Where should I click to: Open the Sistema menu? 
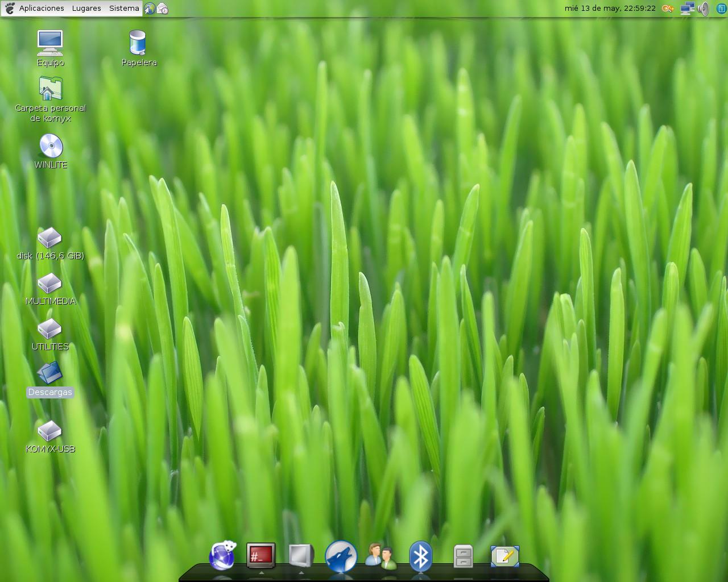click(x=124, y=9)
